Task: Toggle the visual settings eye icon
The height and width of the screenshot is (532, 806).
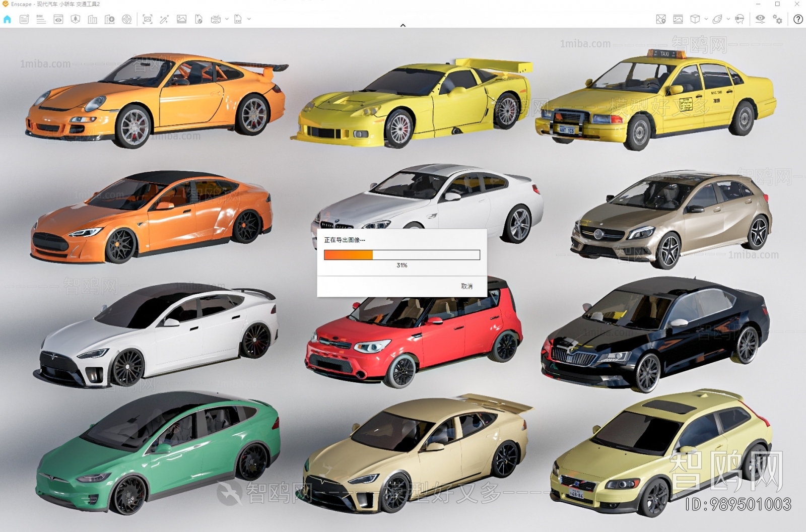Action: click(x=760, y=19)
